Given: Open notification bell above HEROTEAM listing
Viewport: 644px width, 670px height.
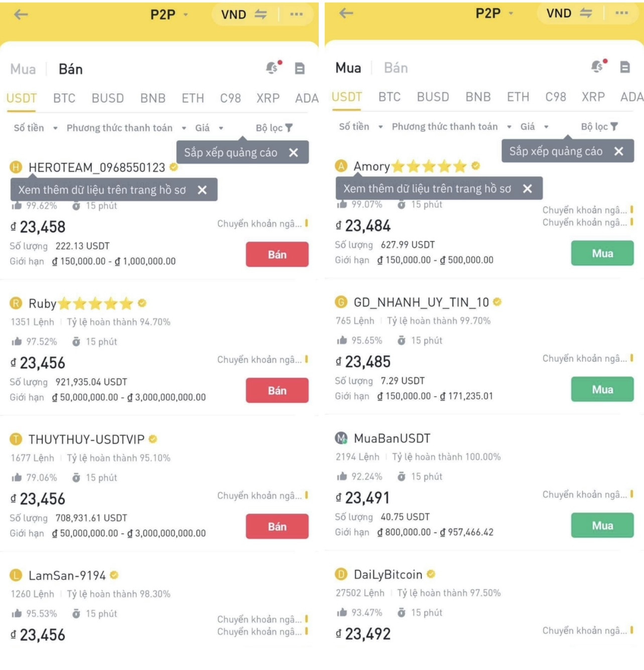Looking at the screenshot, I should 273,67.
